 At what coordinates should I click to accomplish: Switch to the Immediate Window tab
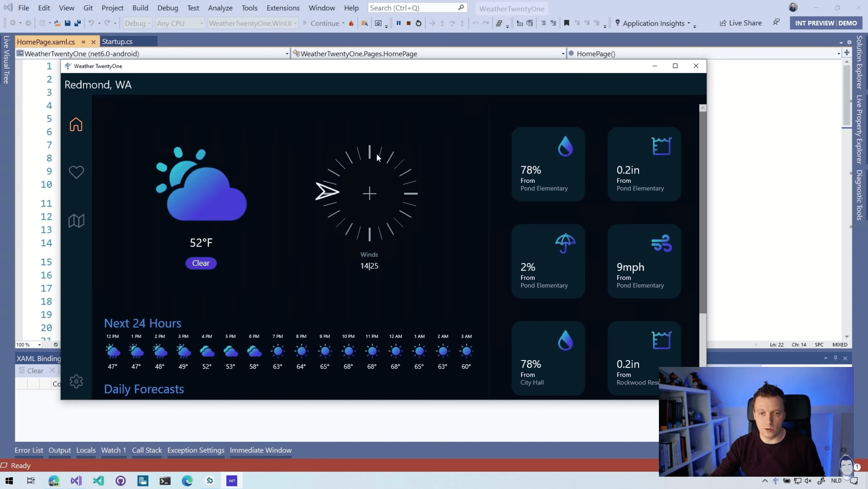pos(261,450)
